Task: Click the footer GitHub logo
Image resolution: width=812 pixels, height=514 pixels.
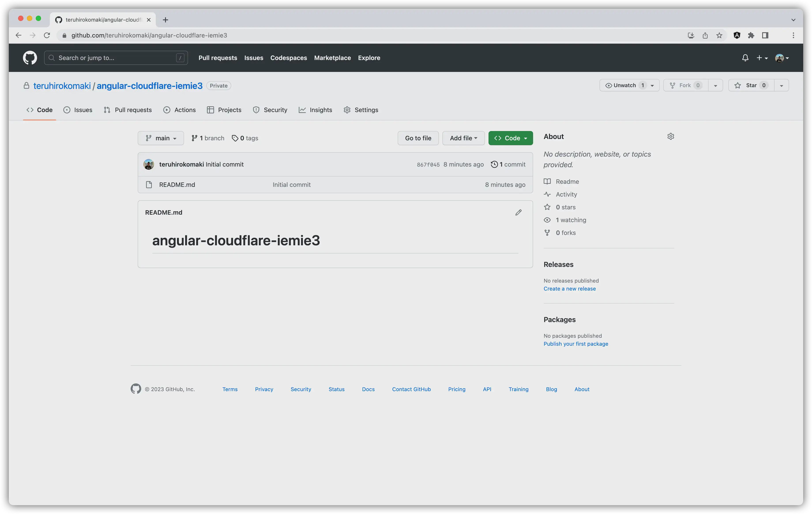Action: pos(135,389)
